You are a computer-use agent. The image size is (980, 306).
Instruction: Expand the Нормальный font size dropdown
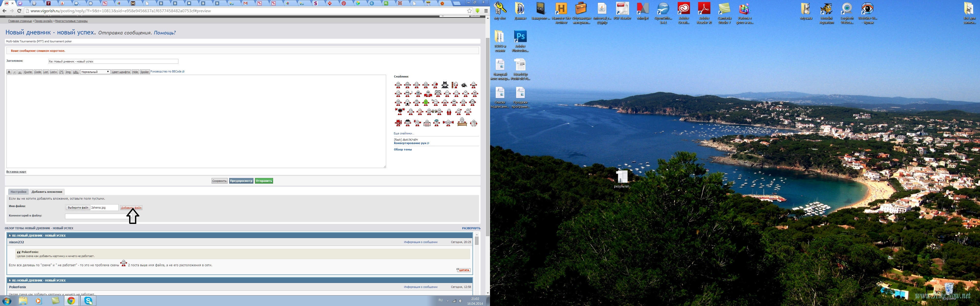click(x=95, y=72)
